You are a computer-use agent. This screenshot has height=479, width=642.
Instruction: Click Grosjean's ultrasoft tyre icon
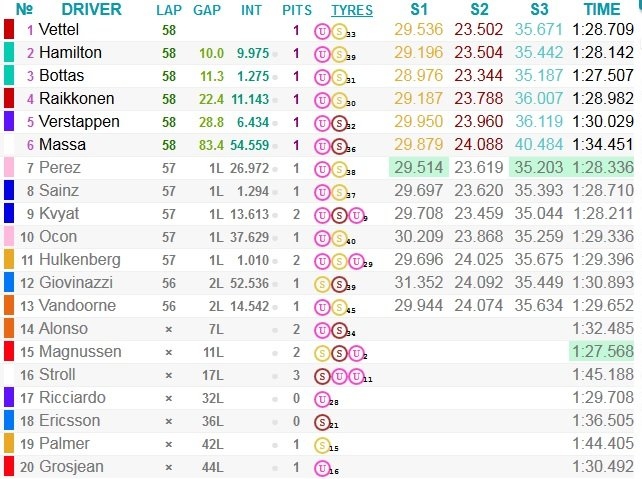[322, 468]
